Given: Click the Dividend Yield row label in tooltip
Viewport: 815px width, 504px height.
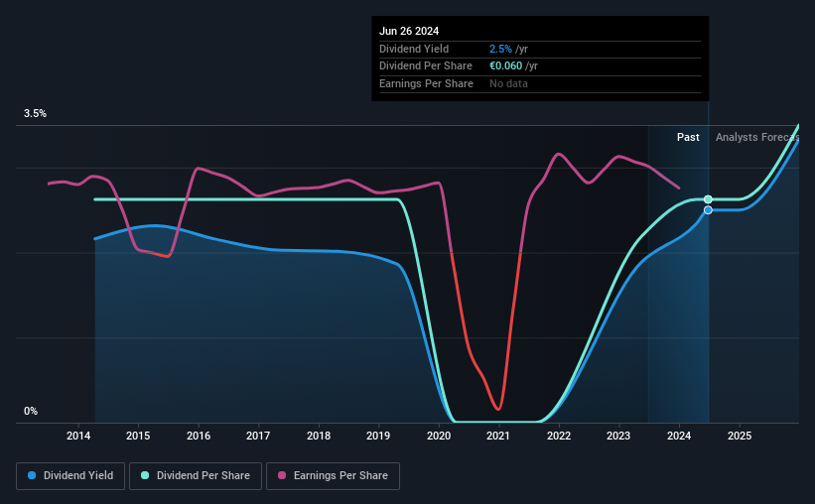Looking at the screenshot, I should point(414,49).
